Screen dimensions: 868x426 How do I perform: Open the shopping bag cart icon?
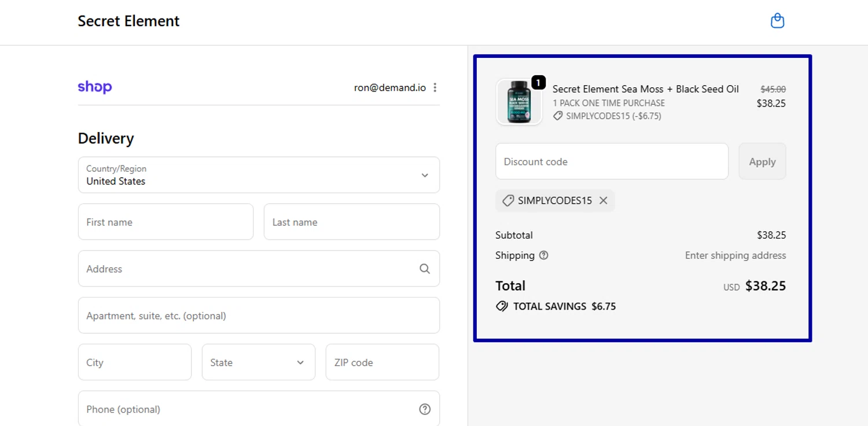click(x=777, y=21)
